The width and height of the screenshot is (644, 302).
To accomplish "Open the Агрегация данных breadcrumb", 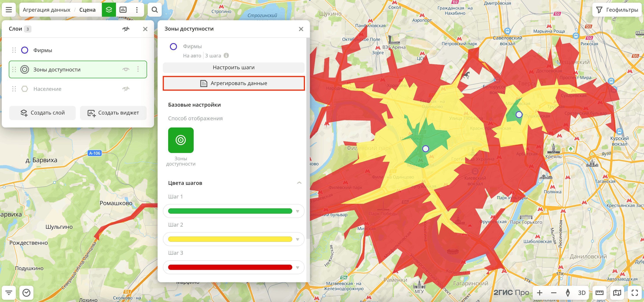I will 46,10.
